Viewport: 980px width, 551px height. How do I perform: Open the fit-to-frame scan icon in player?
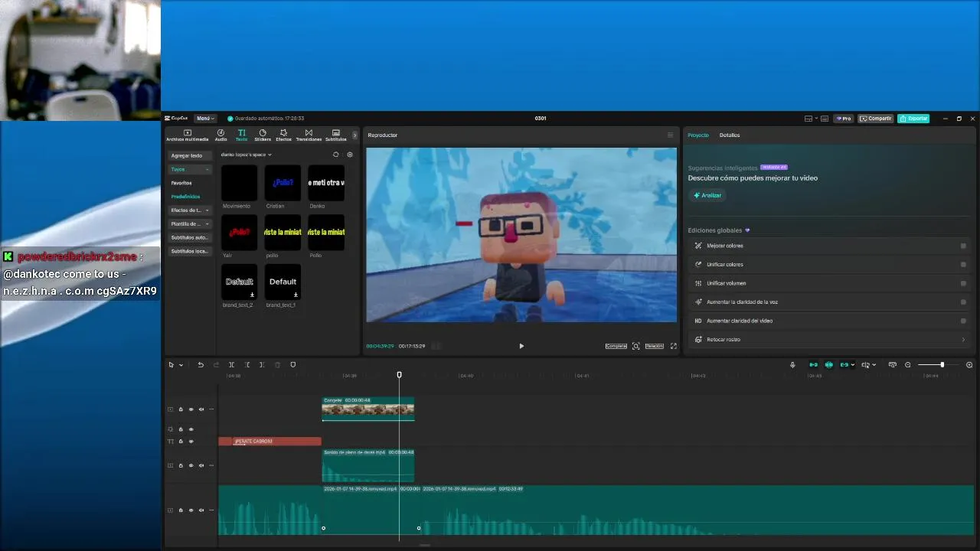point(635,346)
